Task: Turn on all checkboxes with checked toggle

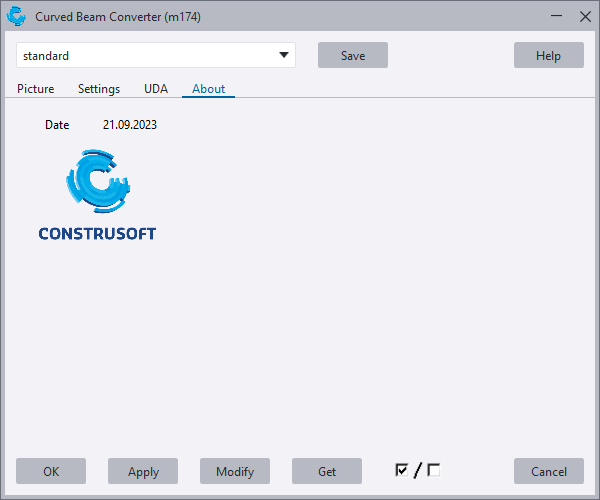Action: 402,470
